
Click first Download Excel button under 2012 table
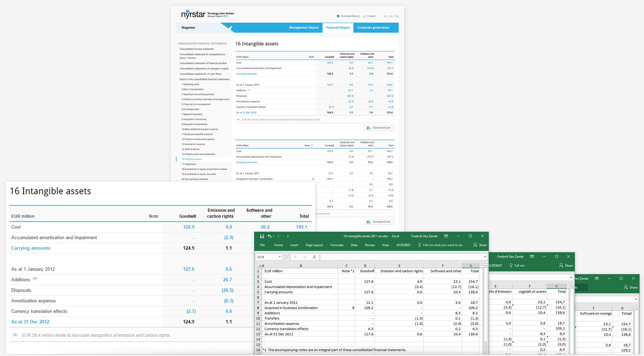[379, 128]
